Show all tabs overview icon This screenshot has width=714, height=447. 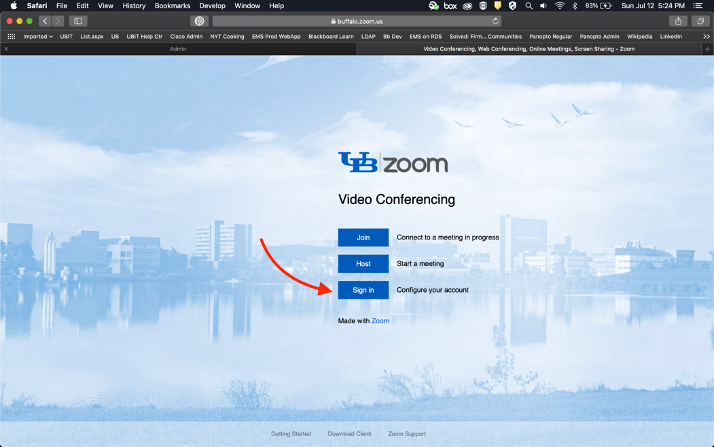tap(701, 21)
